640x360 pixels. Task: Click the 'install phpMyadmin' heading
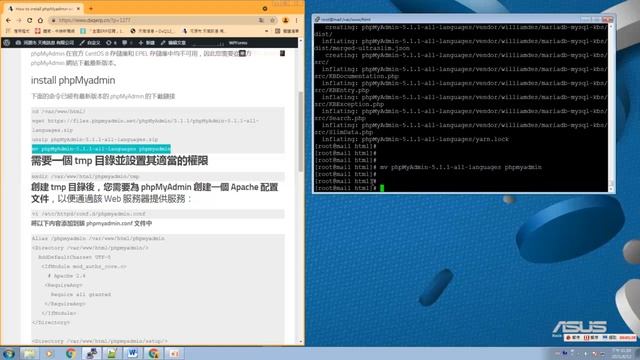[x=73, y=80]
